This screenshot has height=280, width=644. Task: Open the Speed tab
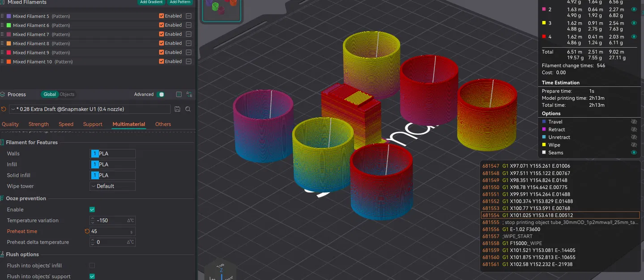pyautogui.click(x=66, y=124)
